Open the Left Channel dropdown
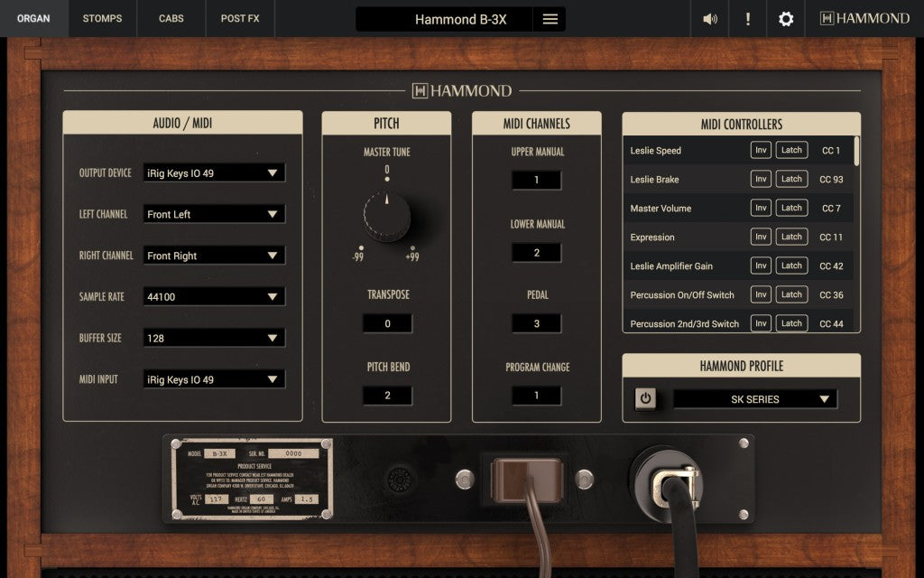Image resolution: width=924 pixels, height=578 pixels. [214, 214]
